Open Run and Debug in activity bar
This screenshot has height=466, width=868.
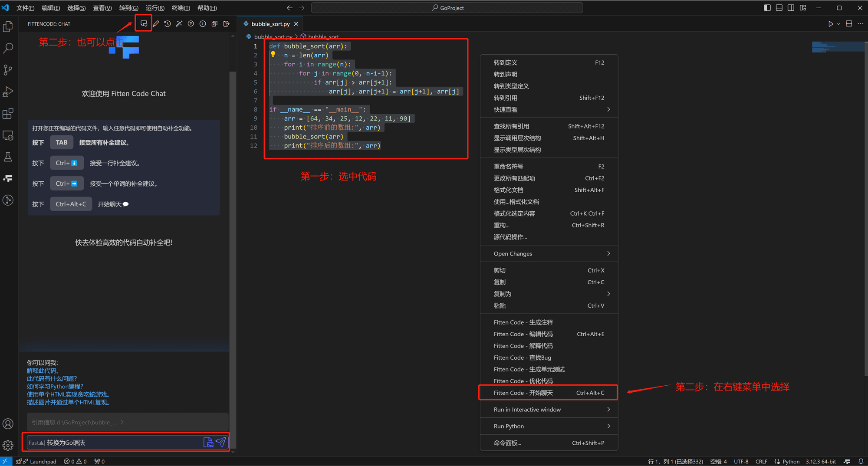coord(8,92)
